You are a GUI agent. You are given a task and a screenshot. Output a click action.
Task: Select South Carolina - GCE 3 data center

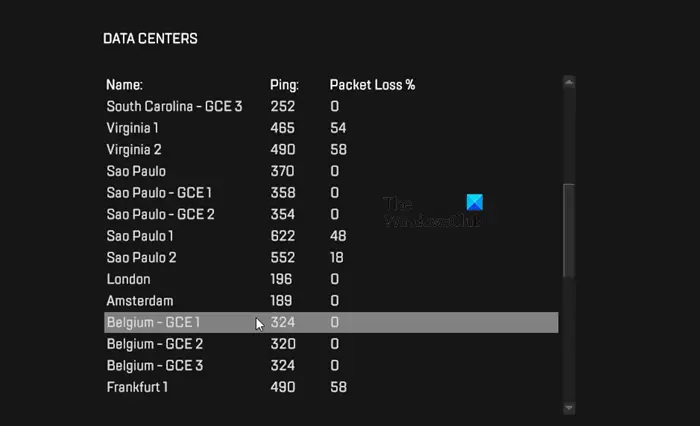pyautogui.click(x=331, y=106)
